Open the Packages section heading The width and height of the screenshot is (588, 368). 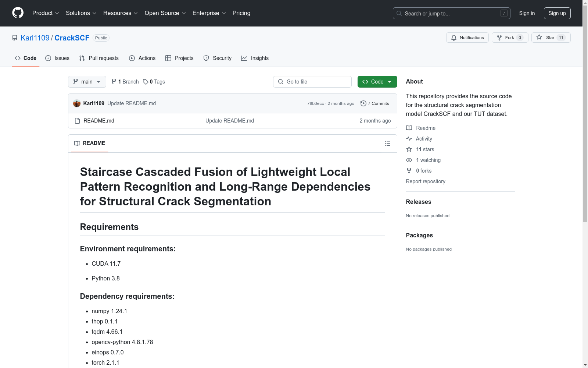(x=419, y=235)
